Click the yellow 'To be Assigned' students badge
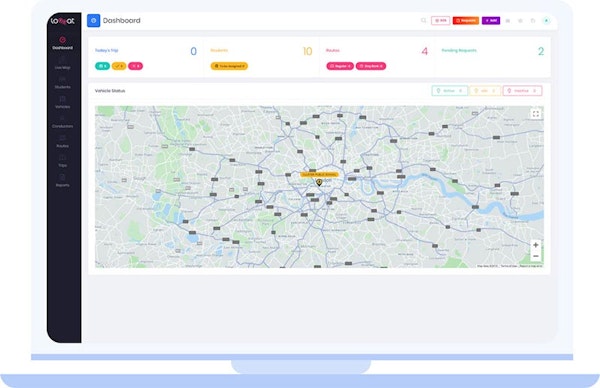This screenshot has height=388, width=600. click(229, 66)
